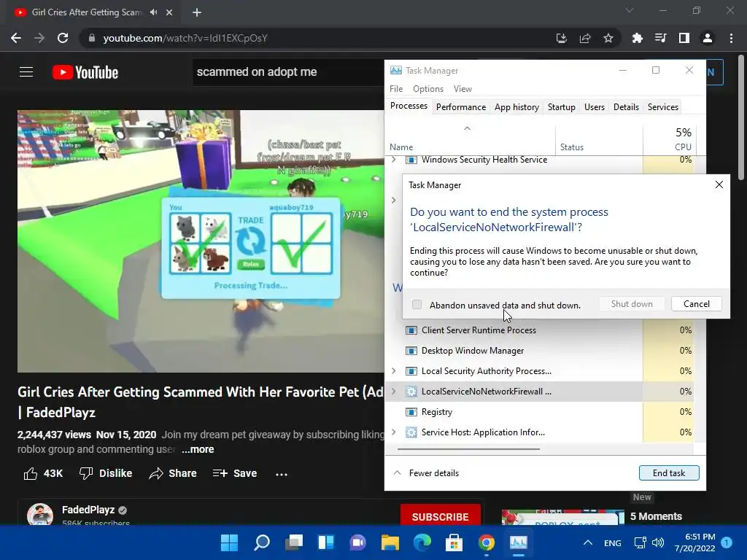Screen dimensions: 747x560
Task: Select the Registry process row
Action: pyautogui.click(x=539, y=412)
